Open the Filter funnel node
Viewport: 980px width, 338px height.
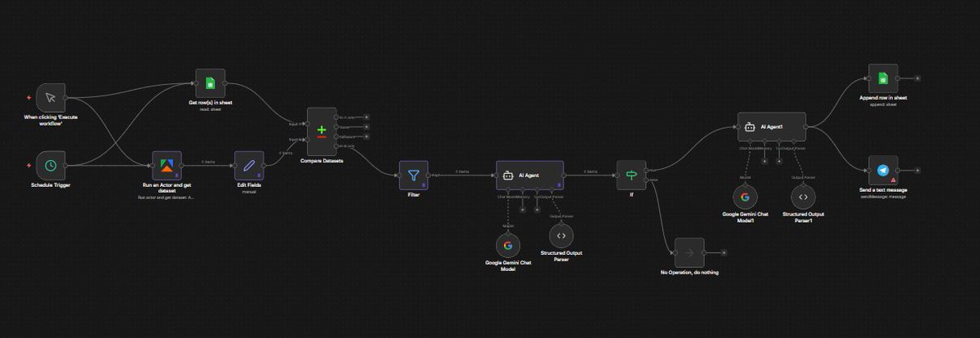413,174
